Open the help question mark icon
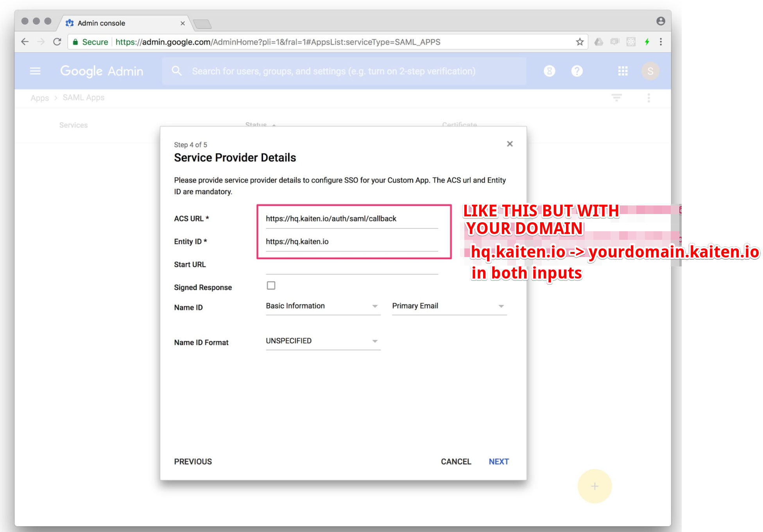Image resolution: width=763 pixels, height=532 pixels. 577,71
